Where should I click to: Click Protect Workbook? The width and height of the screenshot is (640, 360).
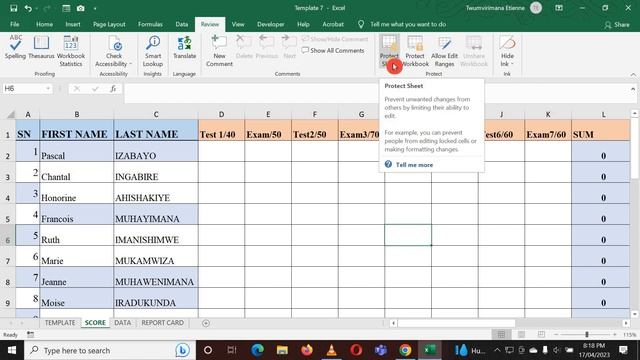tap(415, 51)
